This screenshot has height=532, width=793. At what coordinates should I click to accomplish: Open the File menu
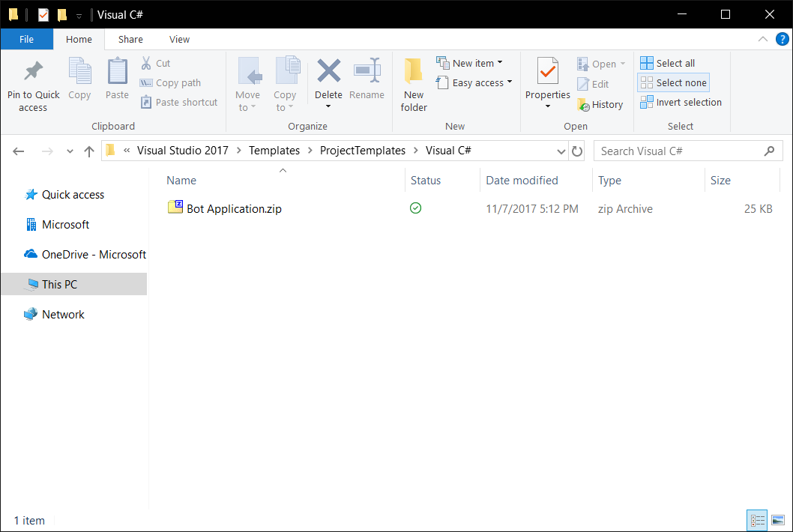pyautogui.click(x=27, y=39)
